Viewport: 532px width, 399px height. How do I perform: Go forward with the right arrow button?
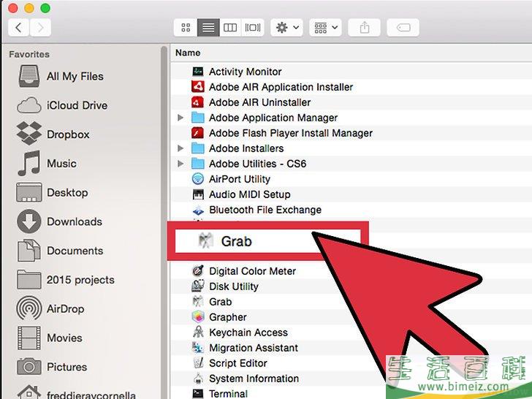40,28
